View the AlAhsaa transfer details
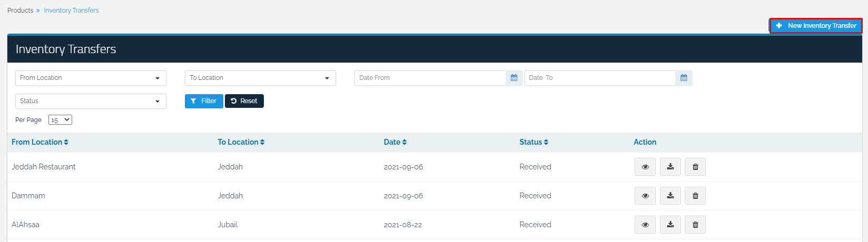Image resolution: width=868 pixels, height=242 pixels. [x=645, y=225]
